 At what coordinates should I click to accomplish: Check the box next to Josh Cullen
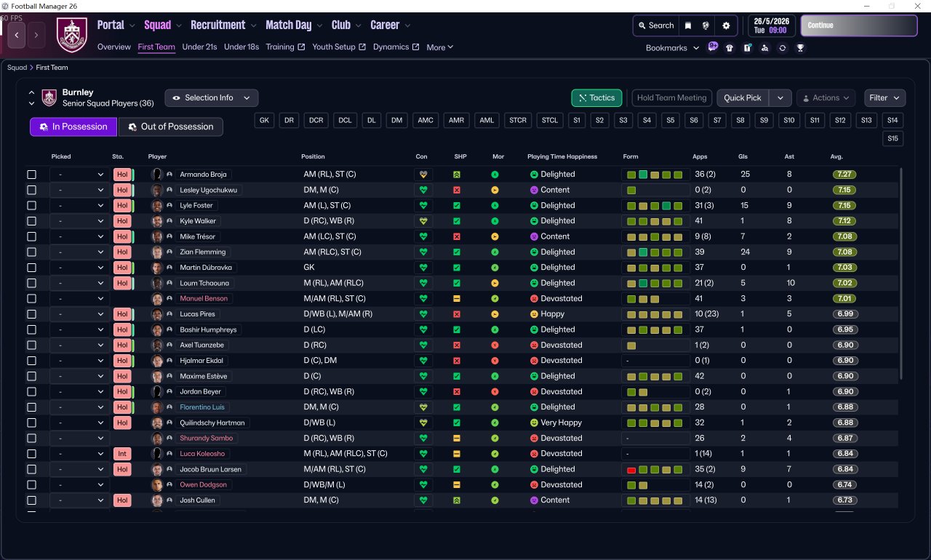[x=31, y=500]
